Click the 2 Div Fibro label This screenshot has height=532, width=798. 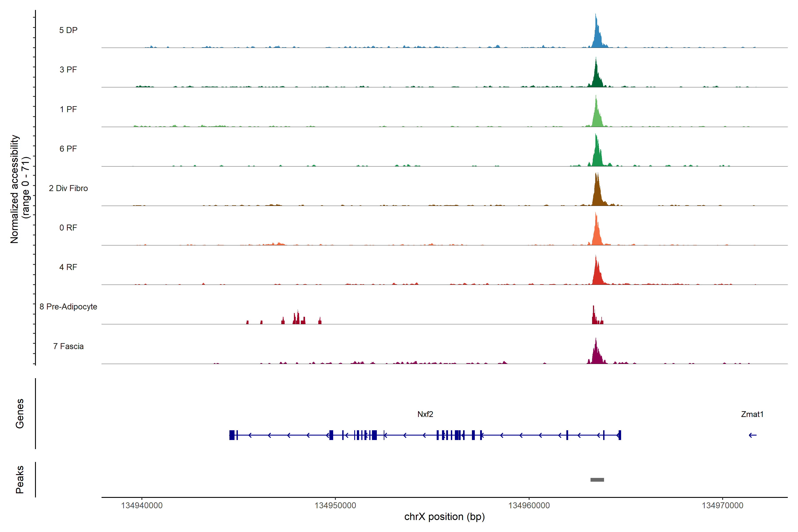(x=68, y=188)
